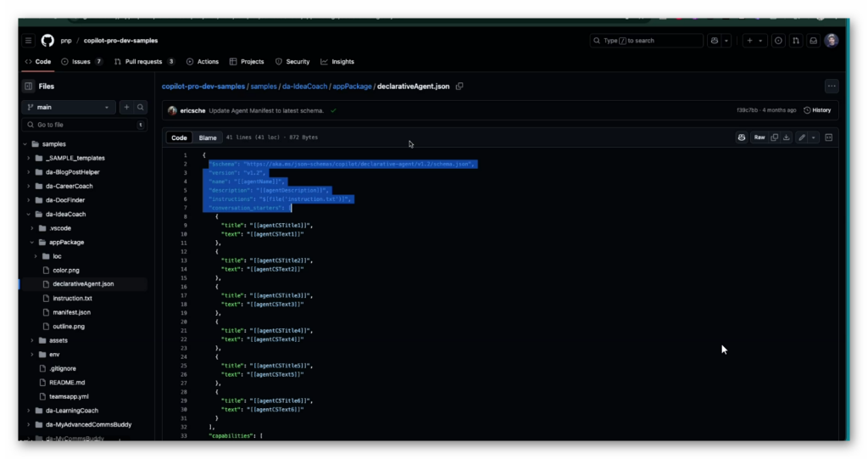Open outline.png in file tree
868x459 pixels.
point(69,327)
